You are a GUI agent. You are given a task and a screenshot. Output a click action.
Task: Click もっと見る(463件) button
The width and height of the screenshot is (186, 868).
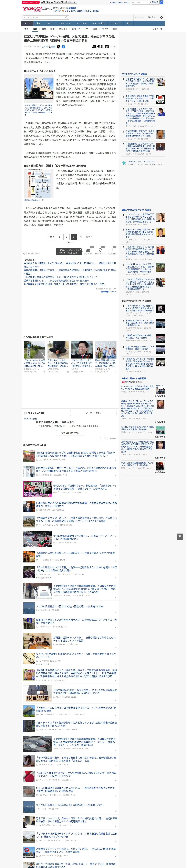70,433
